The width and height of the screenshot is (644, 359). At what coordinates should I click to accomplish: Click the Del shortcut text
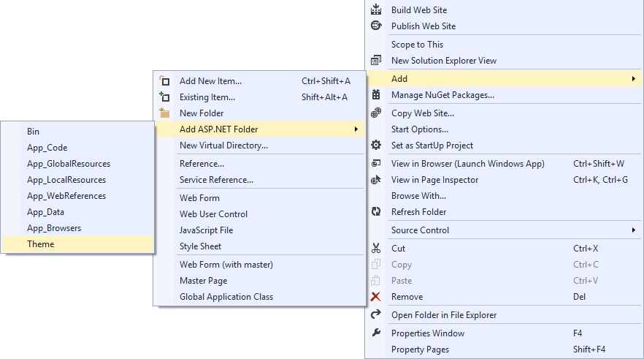click(x=580, y=297)
